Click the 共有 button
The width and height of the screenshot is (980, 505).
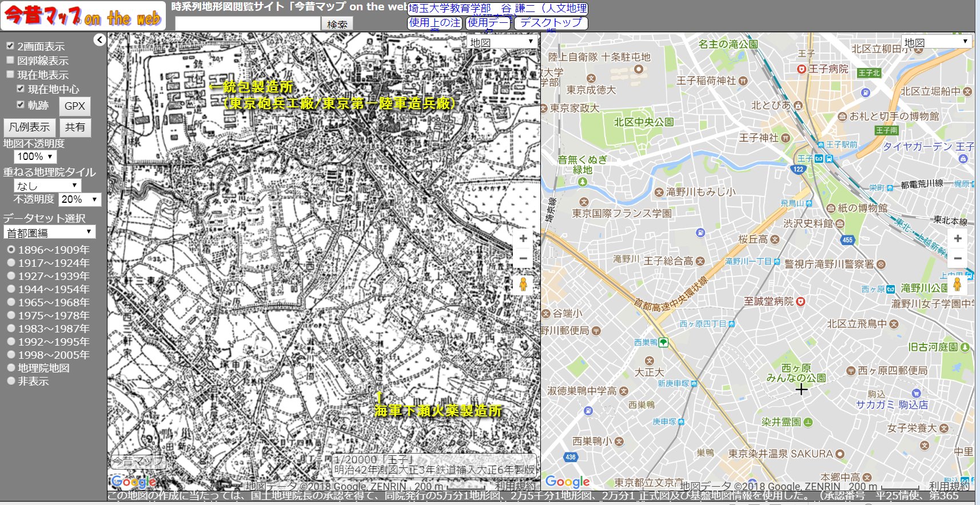click(x=75, y=127)
